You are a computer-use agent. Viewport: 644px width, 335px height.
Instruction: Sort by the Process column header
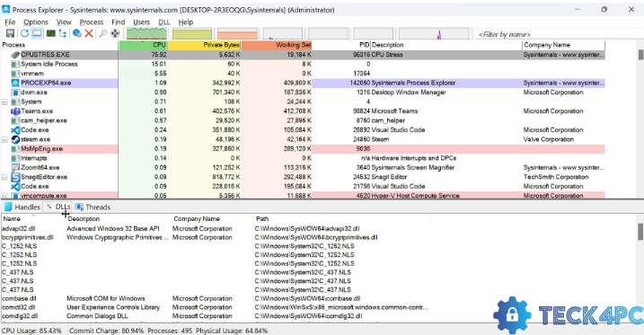[60, 45]
